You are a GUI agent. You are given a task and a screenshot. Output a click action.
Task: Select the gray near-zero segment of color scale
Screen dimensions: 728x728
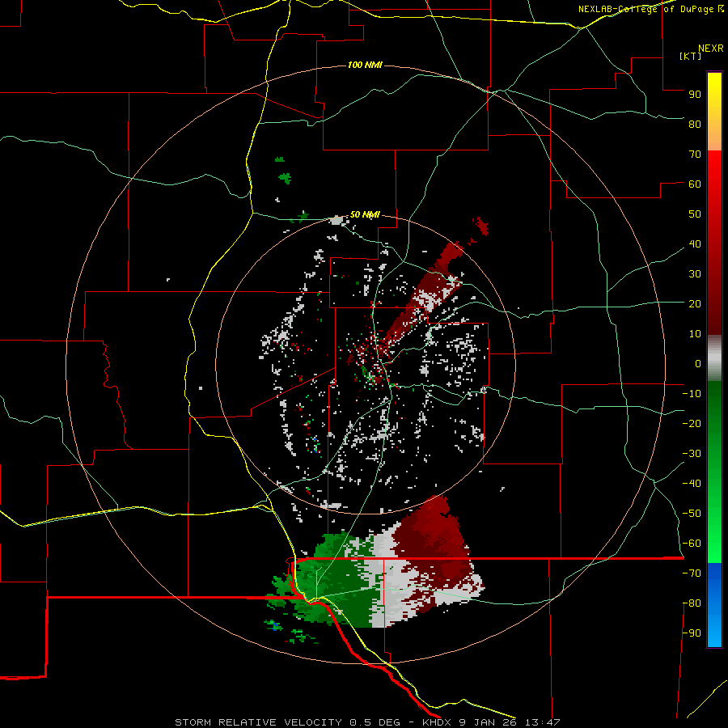pyautogui.click(x=714, y=358)
